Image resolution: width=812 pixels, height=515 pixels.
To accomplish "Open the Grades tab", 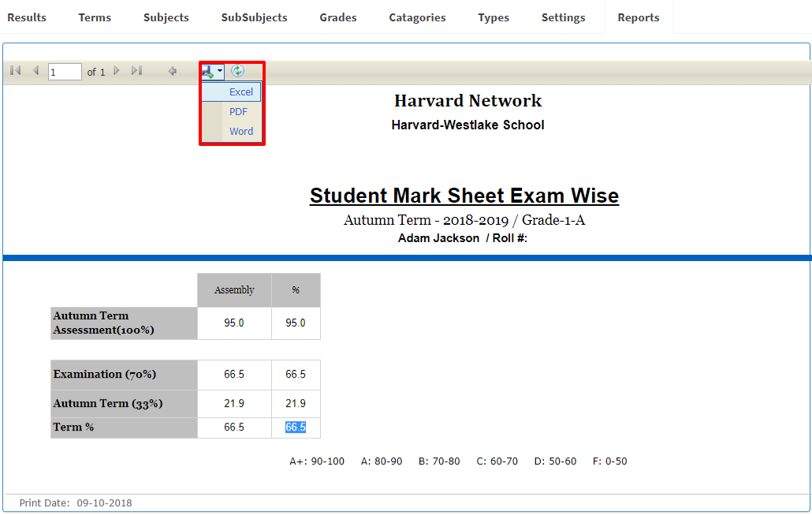I will point(338,17).
